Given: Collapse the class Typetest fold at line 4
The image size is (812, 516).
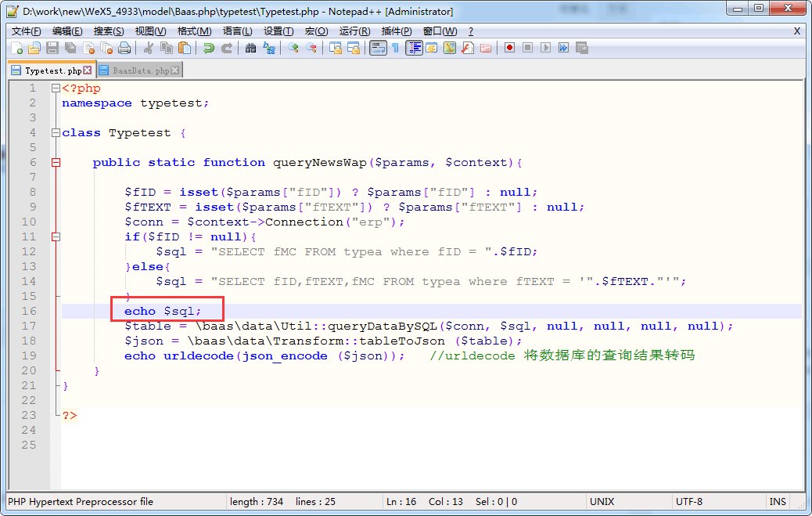Looking at the screenshot, I should click(x=56, y=133).
